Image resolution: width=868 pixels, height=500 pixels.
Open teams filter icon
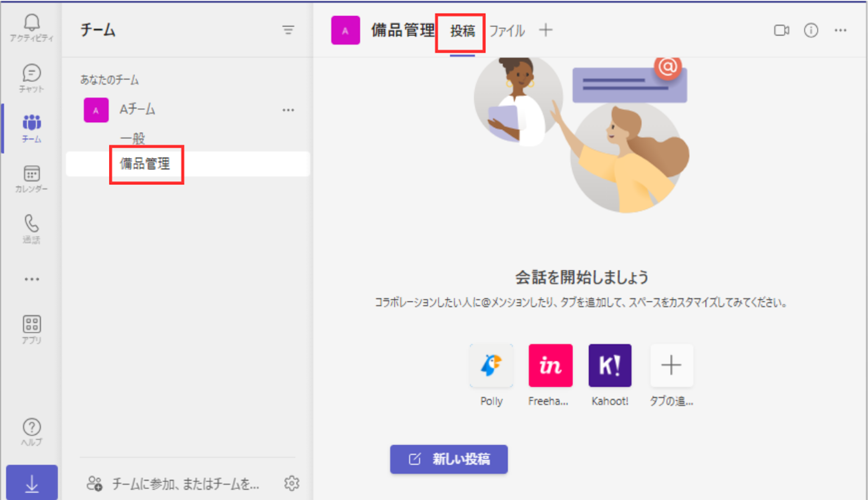click(x=288, y=30)
